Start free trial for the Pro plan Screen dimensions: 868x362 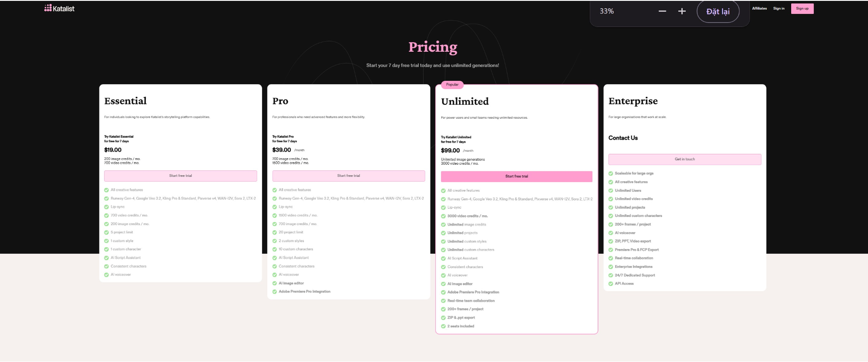click(x=349, y=176)
